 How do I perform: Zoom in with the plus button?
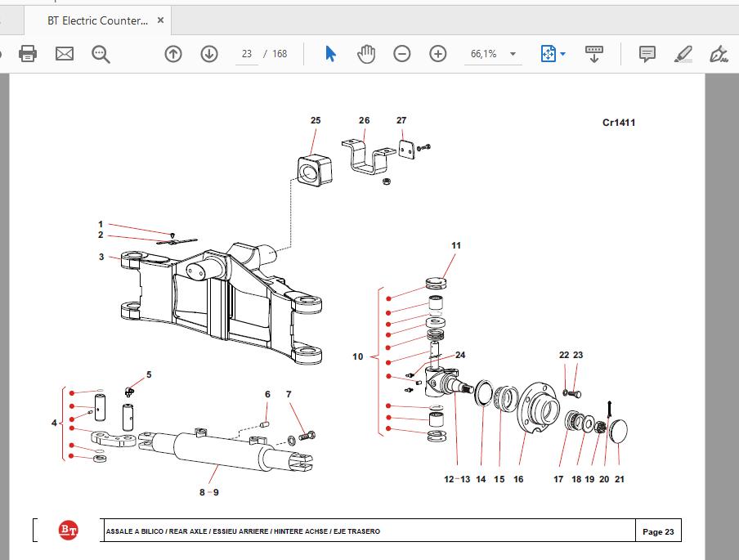click(x=438, y=54)
